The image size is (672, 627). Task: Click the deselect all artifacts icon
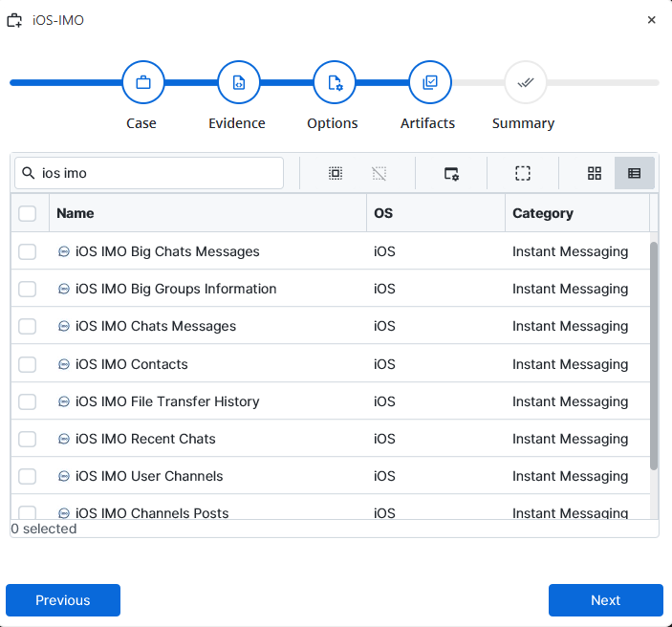point(379,173)
